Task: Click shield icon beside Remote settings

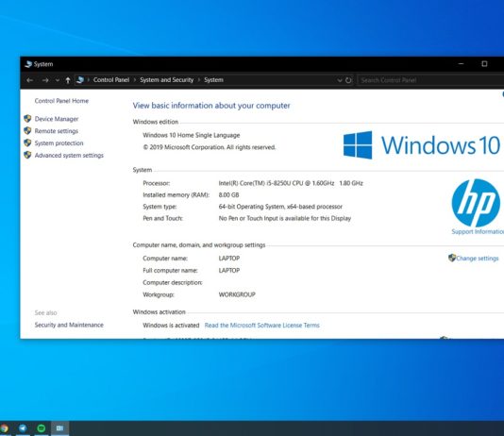Action: (x=27, y=131)
